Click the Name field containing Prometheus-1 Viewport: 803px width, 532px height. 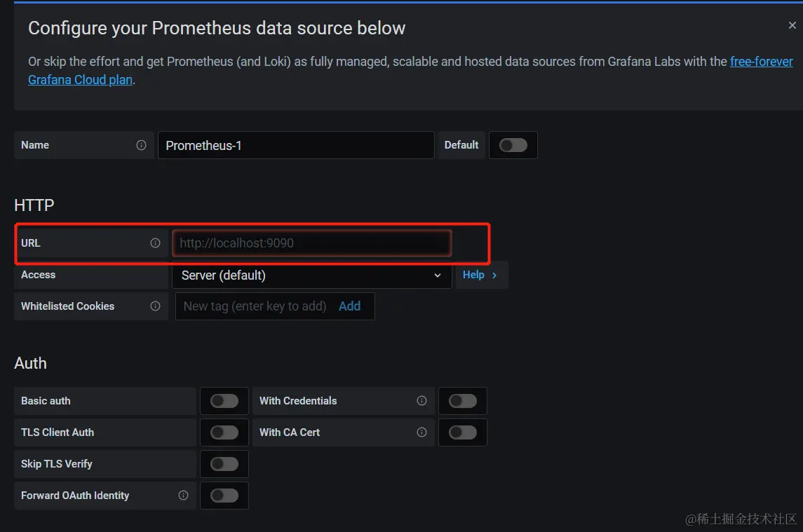[x=296, y=146]
